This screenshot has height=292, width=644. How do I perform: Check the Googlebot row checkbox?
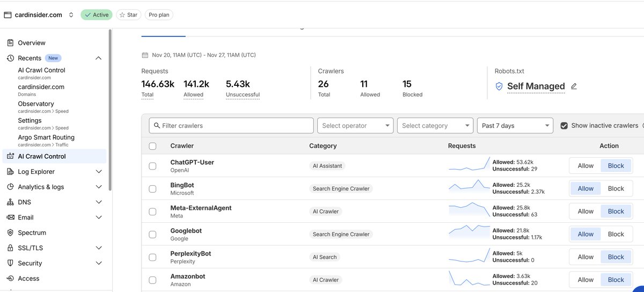tap(152, 235)
